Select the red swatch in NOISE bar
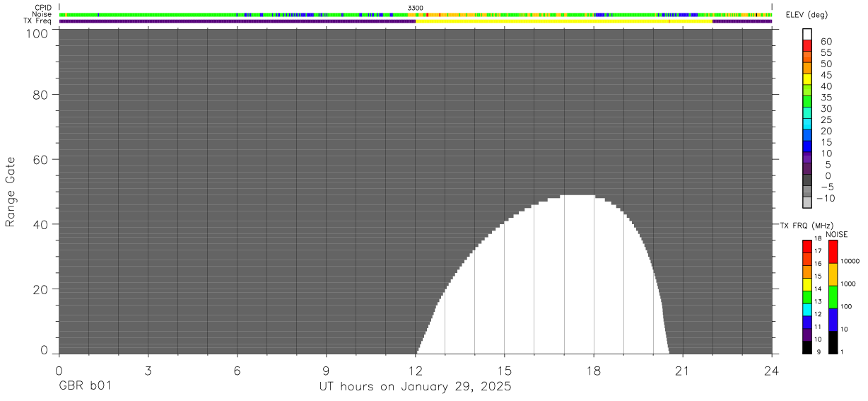This screenshot has height=401, width=868. (833, 252)
